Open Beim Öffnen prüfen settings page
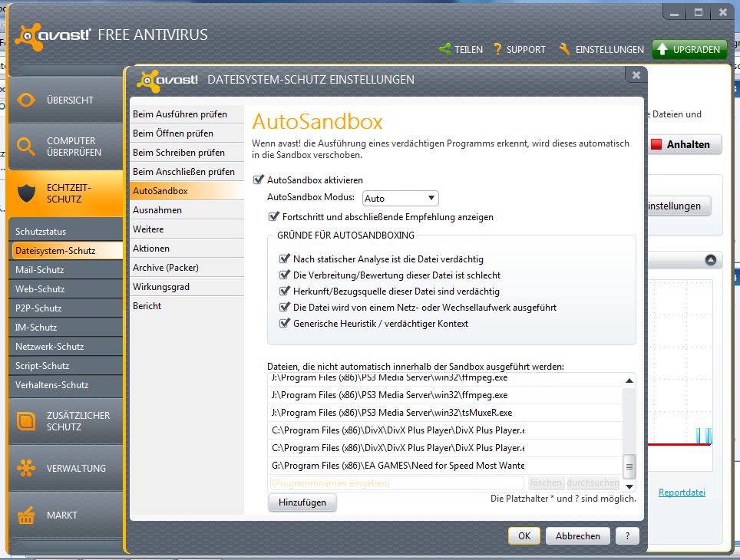The width and height of the screenshot is (740, 560). pyautogui.click(x=187, y=133)
